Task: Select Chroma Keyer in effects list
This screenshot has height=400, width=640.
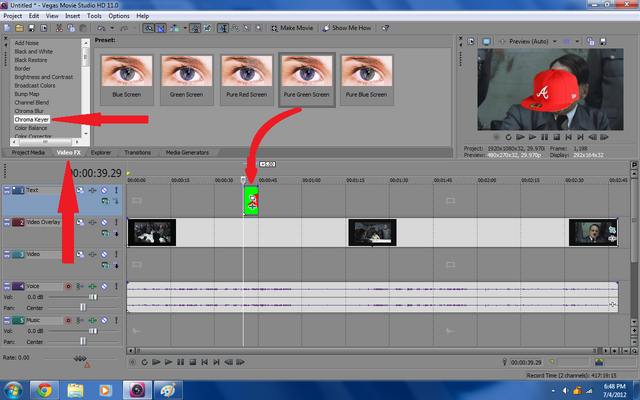Action: click(x=31, y=120)
